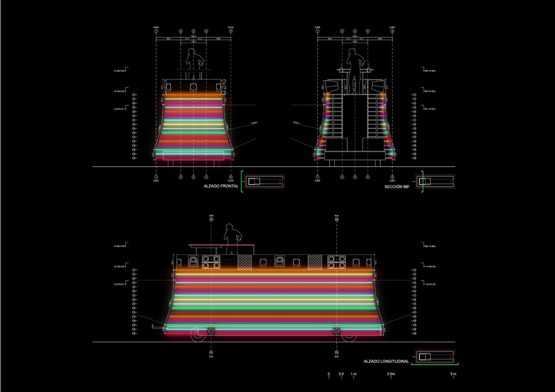Click the left quad speaker in longitudinal elevation
The image size is (555, 392).
211,262
